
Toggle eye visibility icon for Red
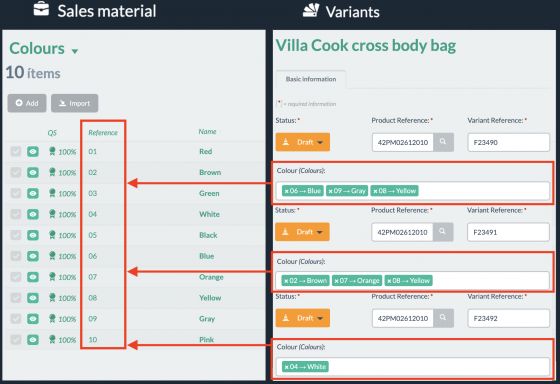[33, 151]
